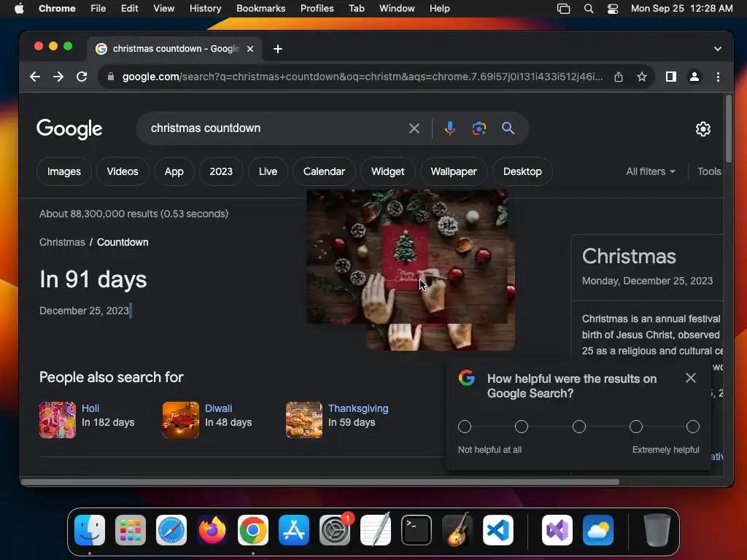The image size is (747, 560).
Task: Open System Settings from the dock
Action: tap(335, 530)
